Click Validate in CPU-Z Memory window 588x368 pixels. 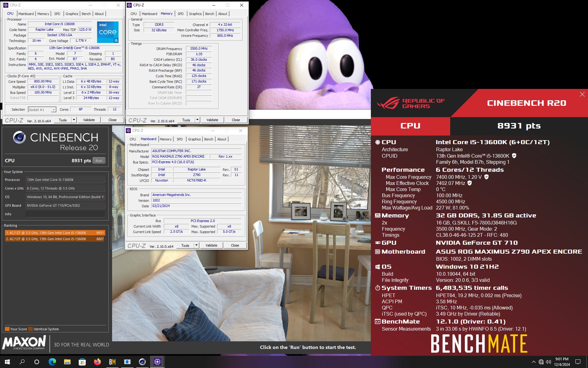point(212,120)
